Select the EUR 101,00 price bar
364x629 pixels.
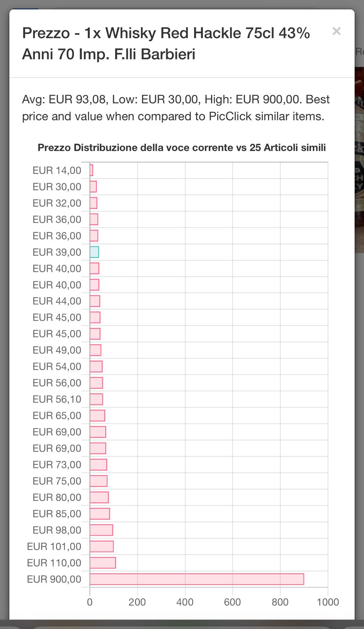[102, 546]
